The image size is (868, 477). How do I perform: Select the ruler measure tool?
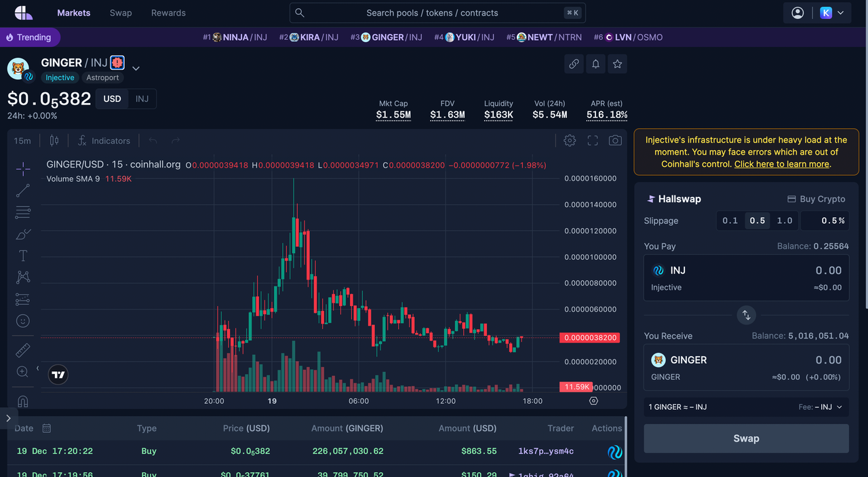coord(23,350)
